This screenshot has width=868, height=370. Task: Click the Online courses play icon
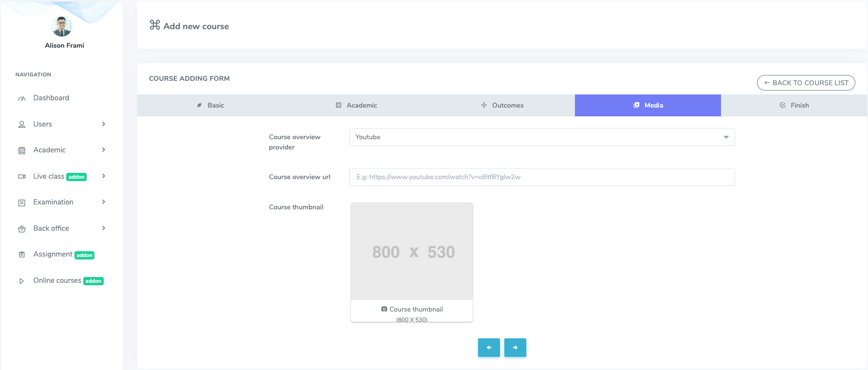click(x=21, y=281)
